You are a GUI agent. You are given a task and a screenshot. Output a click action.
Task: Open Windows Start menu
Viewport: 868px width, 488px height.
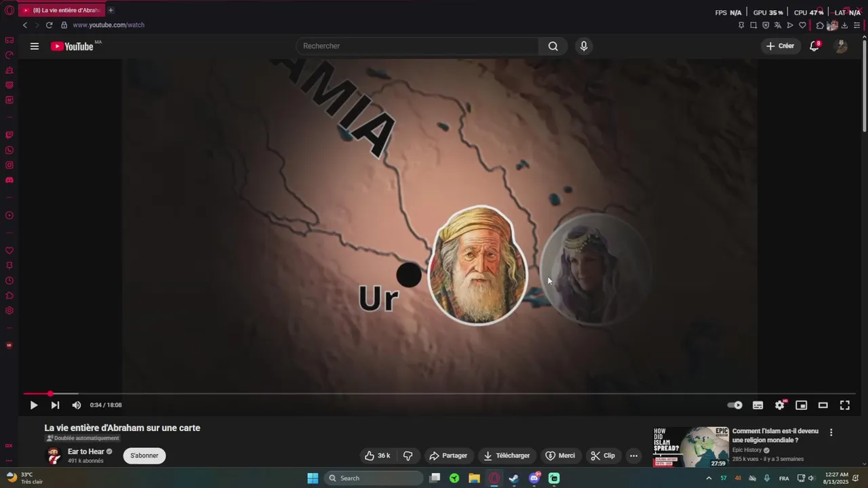click(x=313, y=478)
